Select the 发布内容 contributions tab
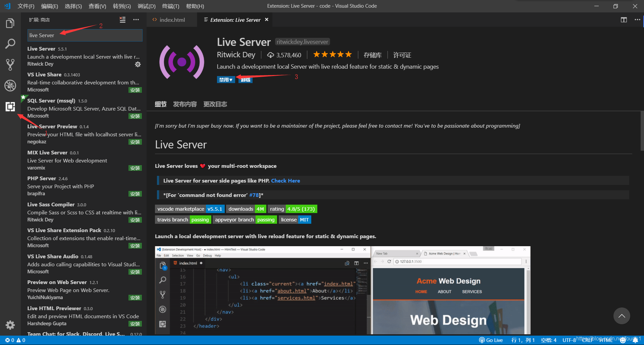 click(x=185, y=104)
